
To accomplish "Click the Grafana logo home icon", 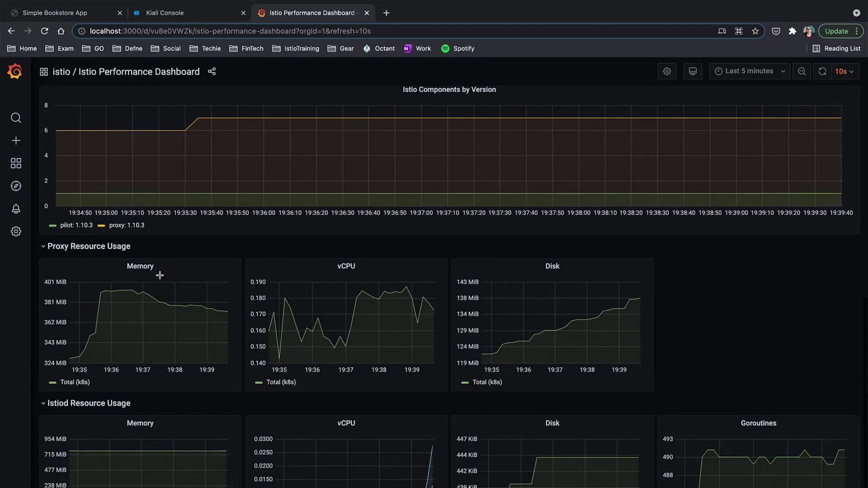I will [15, 71].
